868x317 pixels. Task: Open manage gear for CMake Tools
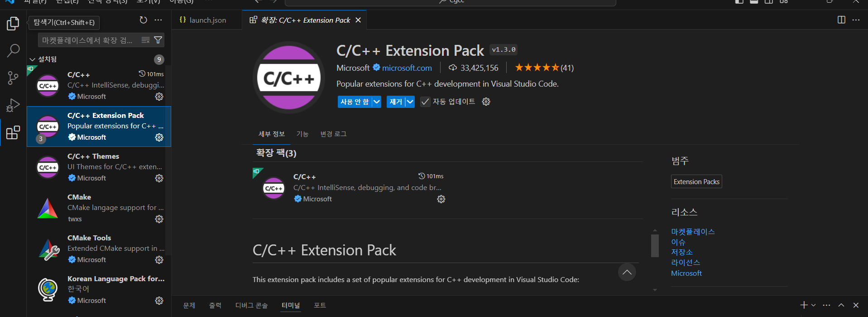coord(159,260)
